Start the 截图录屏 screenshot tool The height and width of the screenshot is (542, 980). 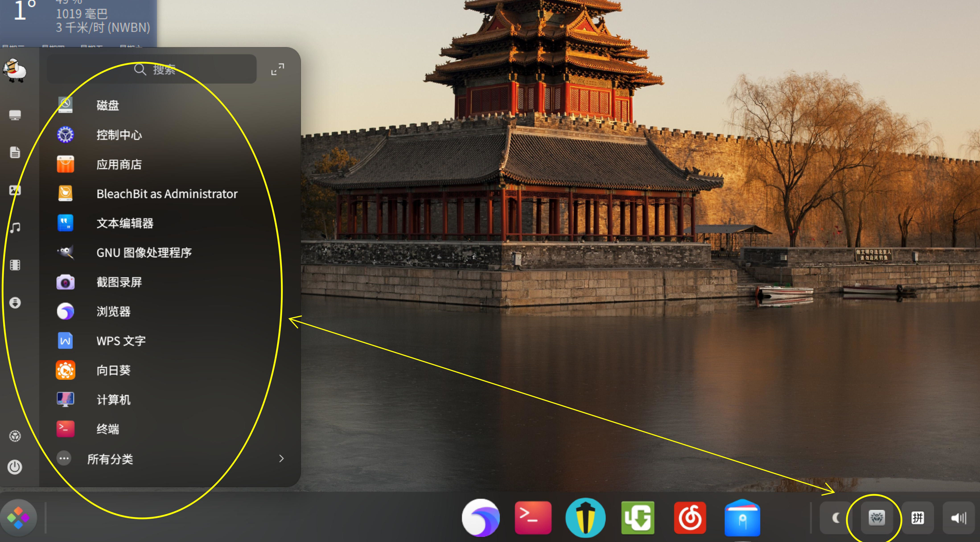click(x=119, y=282)
